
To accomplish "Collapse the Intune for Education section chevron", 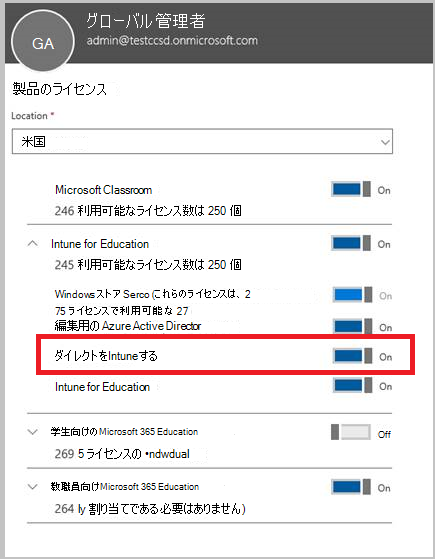I will [x=32, y=244].
